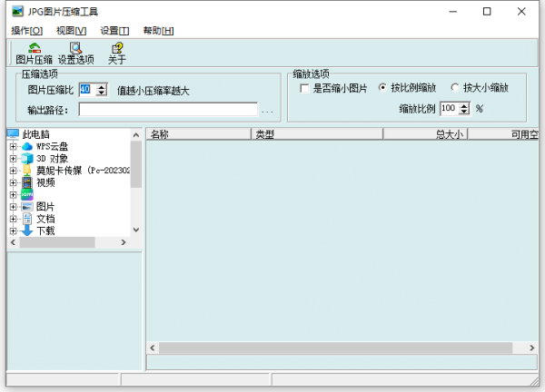Expand the 莫妮卡传媒 tree node
The image size is (545, 392).
[x=14, y=171]
